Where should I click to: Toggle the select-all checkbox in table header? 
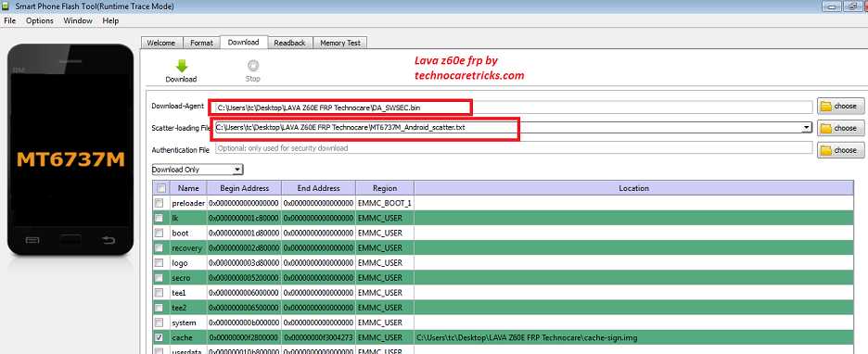[161, 188]
